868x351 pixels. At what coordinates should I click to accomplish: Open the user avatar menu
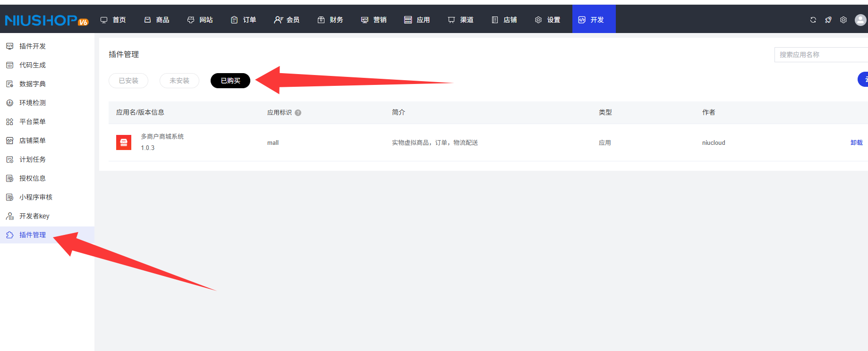[861, 20]
